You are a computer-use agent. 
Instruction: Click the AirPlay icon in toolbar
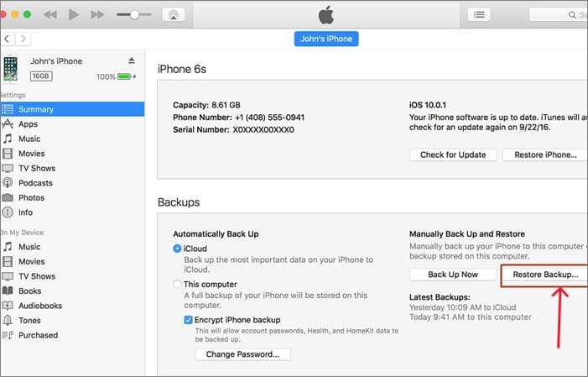pyautogui.click(x=174, y=14)
